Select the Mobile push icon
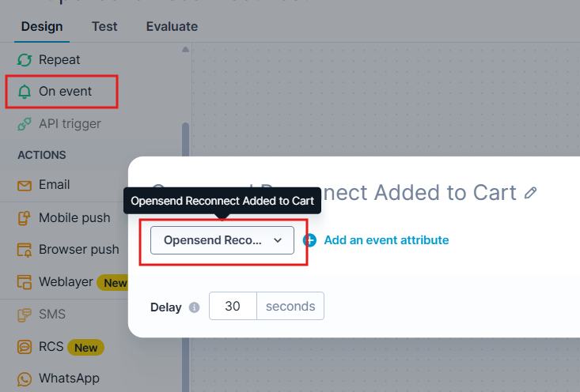The image size is (580, 392). tap(25, 217)
